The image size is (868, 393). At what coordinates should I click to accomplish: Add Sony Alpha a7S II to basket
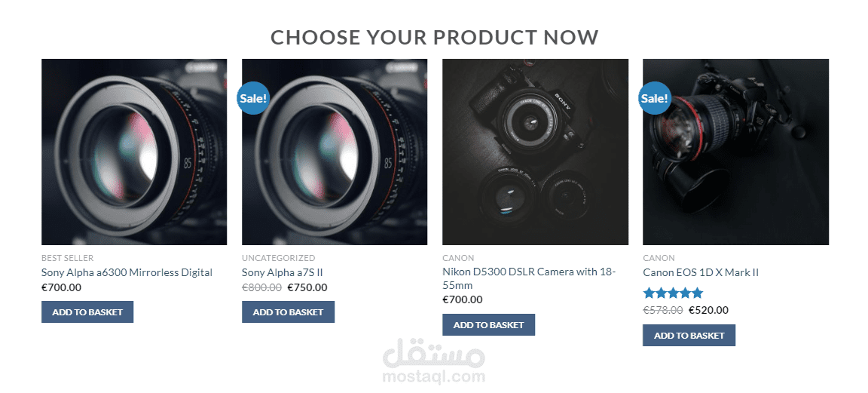pyautogui.click(x=288, y=312)
